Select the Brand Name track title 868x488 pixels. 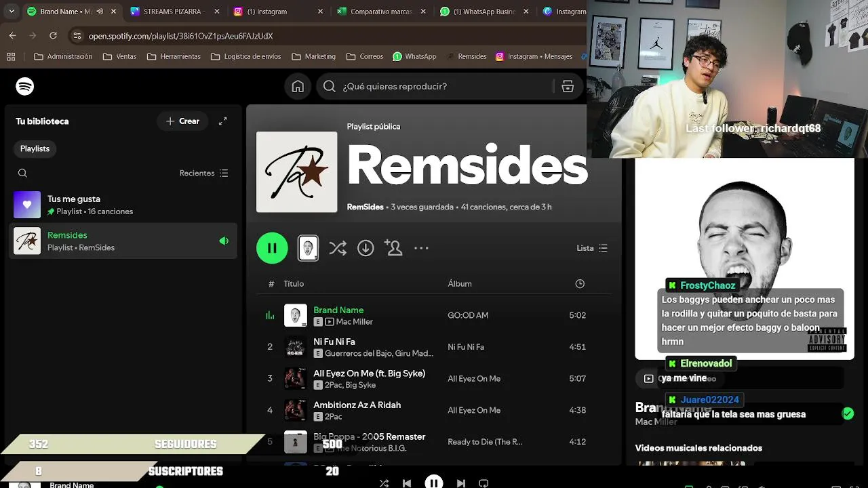coord(338,310)
